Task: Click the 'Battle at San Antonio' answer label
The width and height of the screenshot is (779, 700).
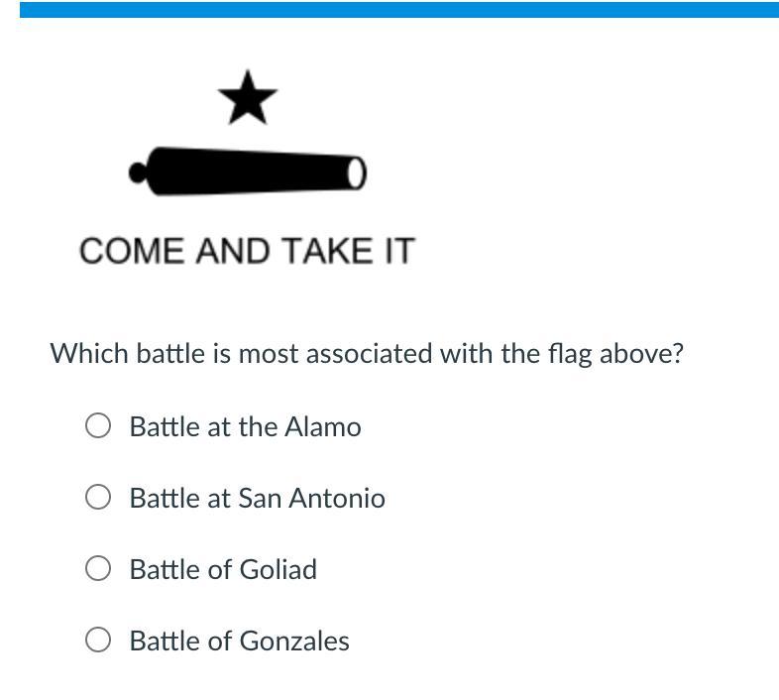Action: [257, 498]
